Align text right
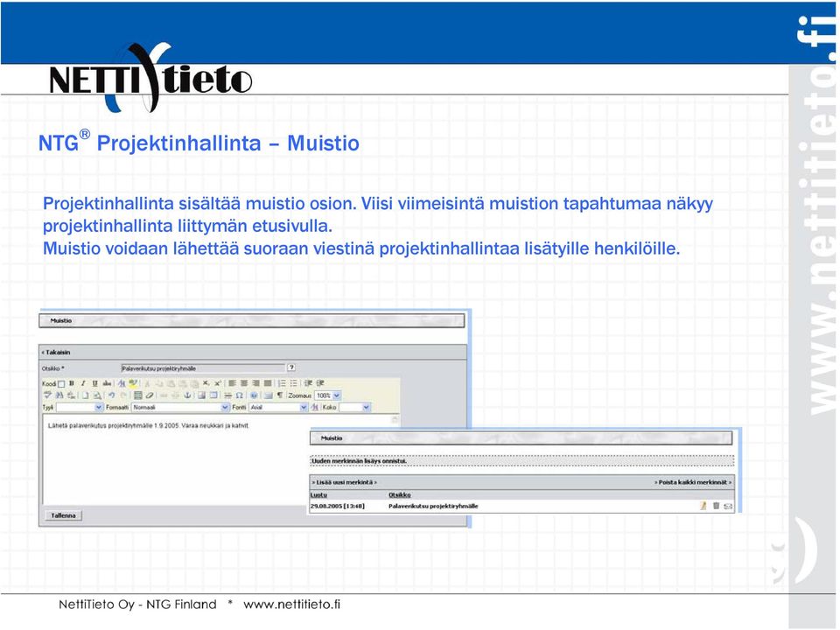The image size is (840, 630). pos(255,383)
